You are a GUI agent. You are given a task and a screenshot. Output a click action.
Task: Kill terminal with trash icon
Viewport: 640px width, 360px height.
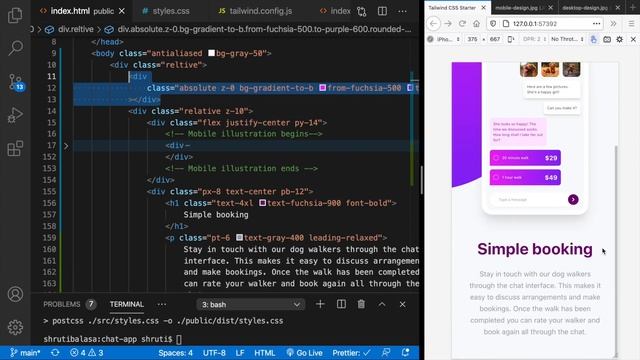coord(361,304)
